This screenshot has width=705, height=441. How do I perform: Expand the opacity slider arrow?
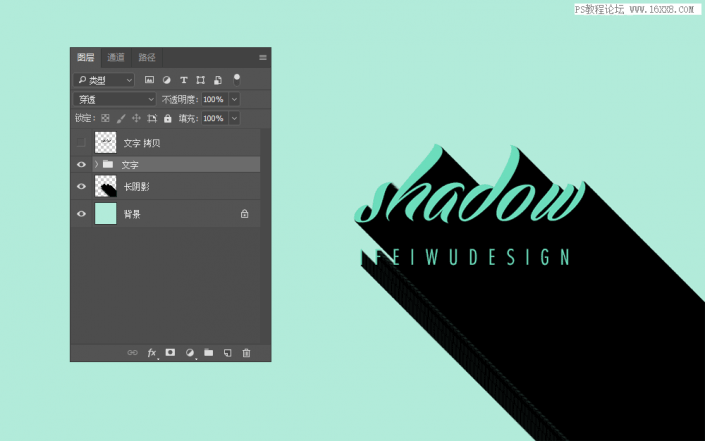(234, 99)
